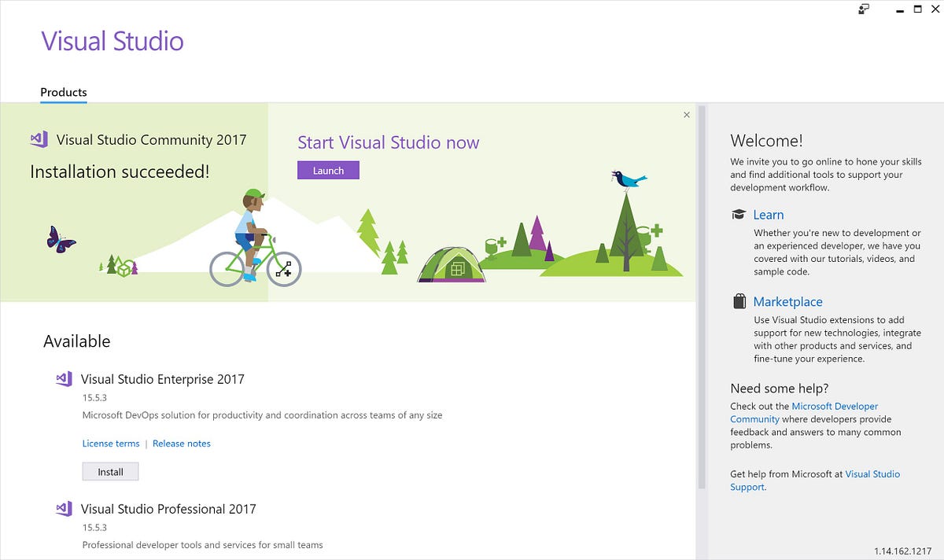Image resolution: width=944 pixels, height=560 pixels.
Task: Select the graduation cap Learn icon
Action: (x=738, y=214)
